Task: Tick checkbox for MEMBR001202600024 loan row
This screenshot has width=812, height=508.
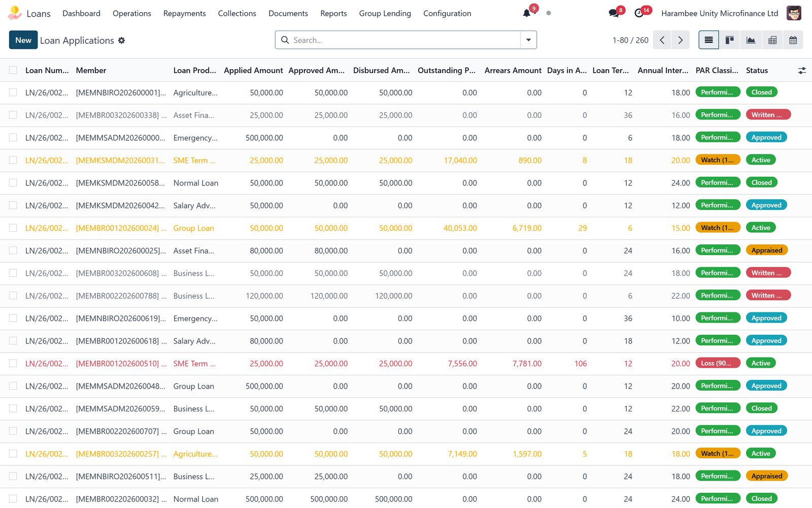Action: point(13,228)
